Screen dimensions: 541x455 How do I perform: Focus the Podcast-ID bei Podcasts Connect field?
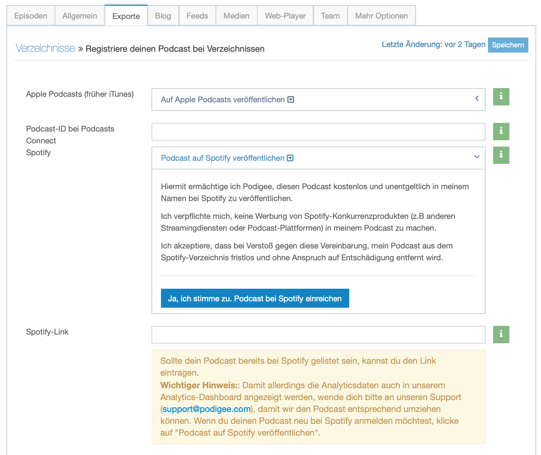[x=318, y=132]
